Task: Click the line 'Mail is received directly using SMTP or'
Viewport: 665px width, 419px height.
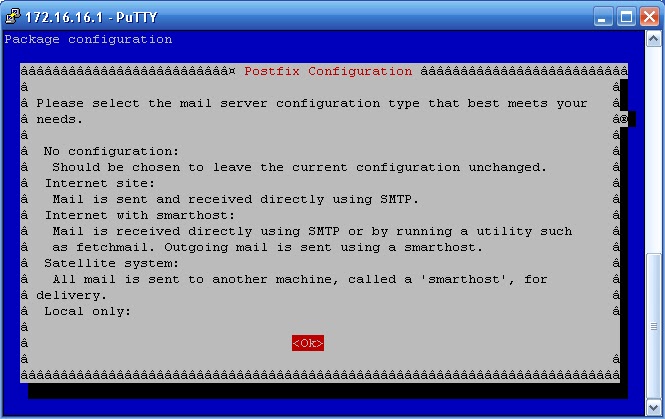Action: (312, 232)
